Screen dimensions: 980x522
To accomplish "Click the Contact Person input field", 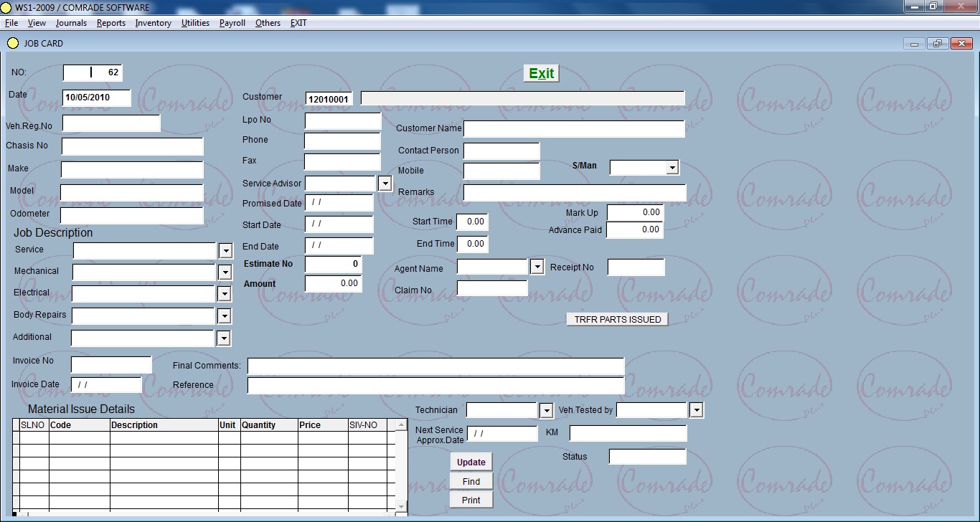I will [501, 151].
